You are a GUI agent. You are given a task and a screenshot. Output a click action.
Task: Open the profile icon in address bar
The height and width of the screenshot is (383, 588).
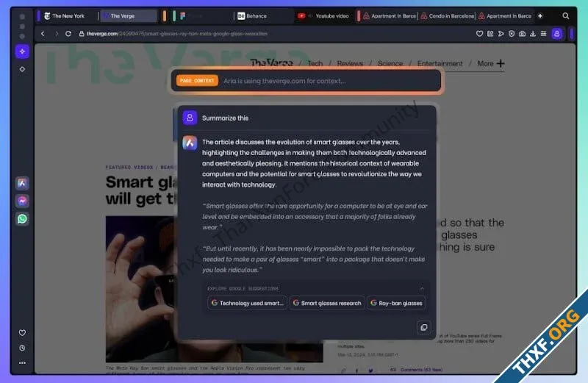pyautogui.click(x=556, y=34)
